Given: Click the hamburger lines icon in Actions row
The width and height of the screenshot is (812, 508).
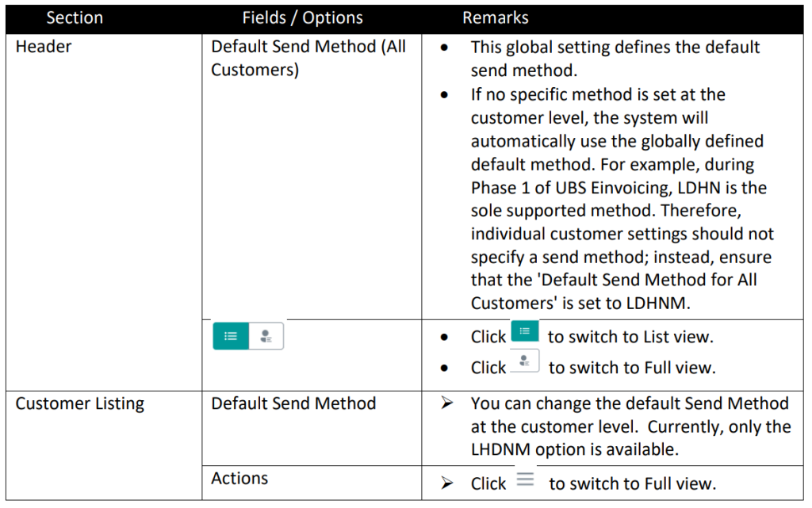Looking at the screenshot, I should [x=525, y=479].
